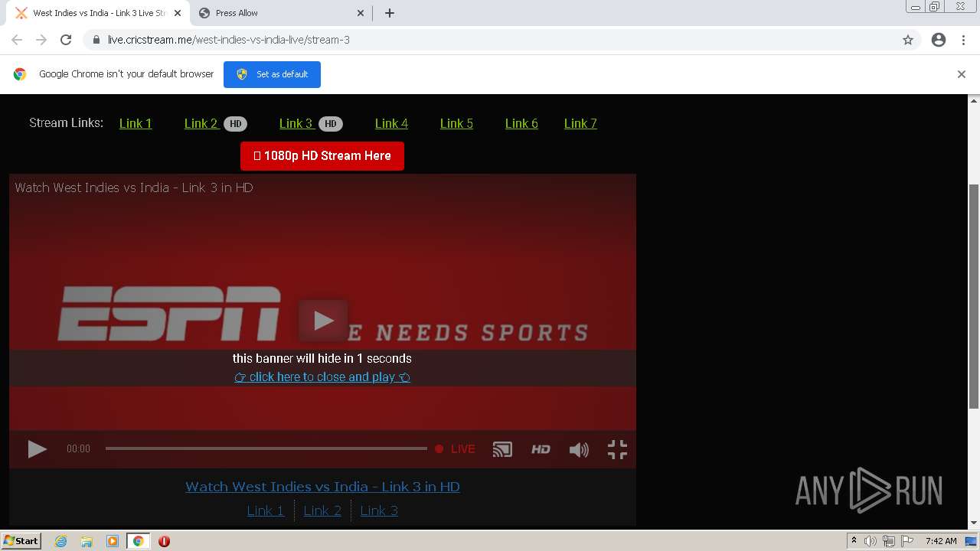This screenshot has height=551, width=980.
Task: Launch Internet Explorer from the taskbar
Action: pyautogui.click(x=61, y=541)
